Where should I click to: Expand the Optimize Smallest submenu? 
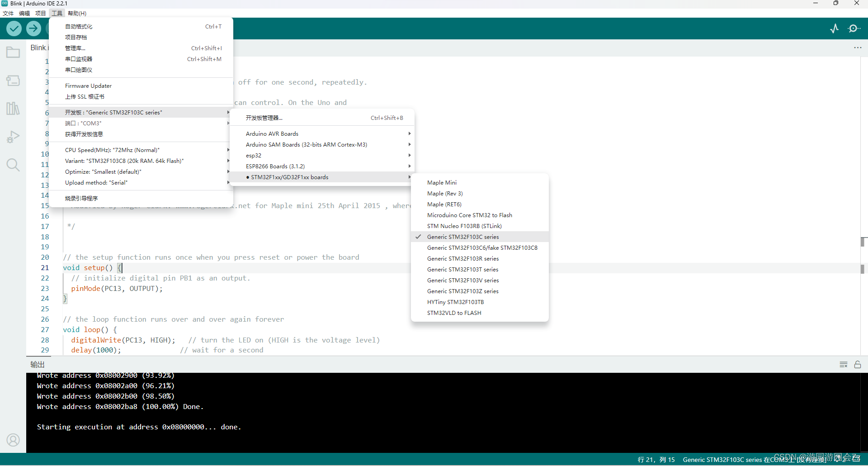point(141,171)
